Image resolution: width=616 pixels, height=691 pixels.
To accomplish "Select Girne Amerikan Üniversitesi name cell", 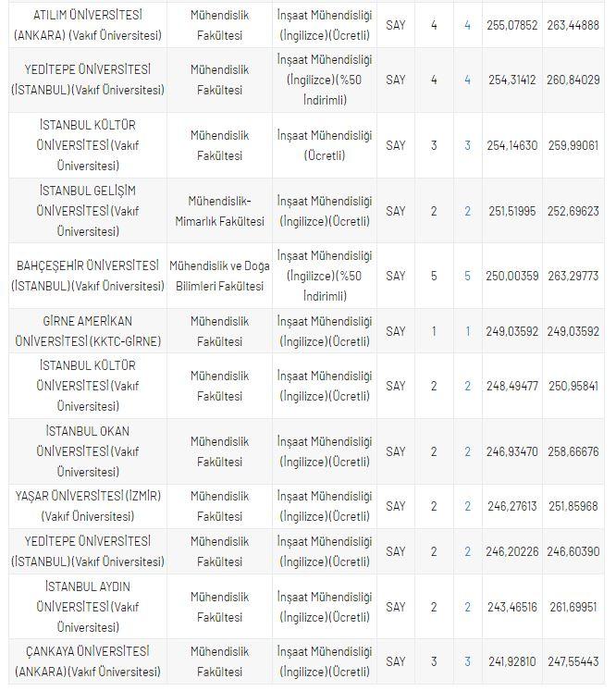I will point(87,331).
